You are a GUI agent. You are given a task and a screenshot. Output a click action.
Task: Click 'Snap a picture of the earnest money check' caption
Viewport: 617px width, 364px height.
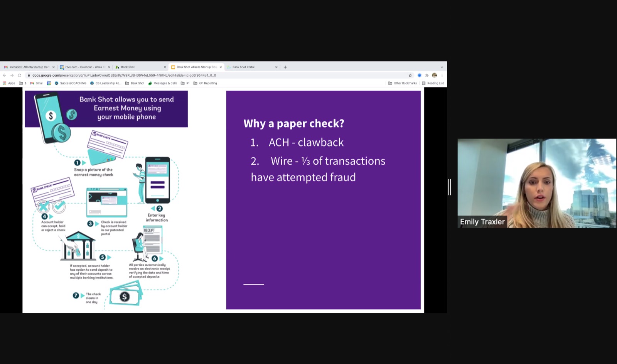94,172
